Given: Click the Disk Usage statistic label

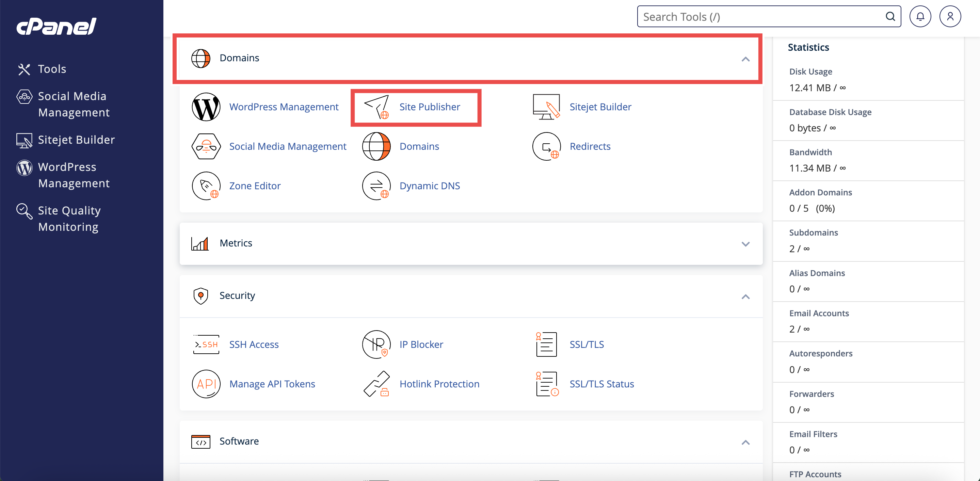Looking at the screenshot, I should click(810, 71).
